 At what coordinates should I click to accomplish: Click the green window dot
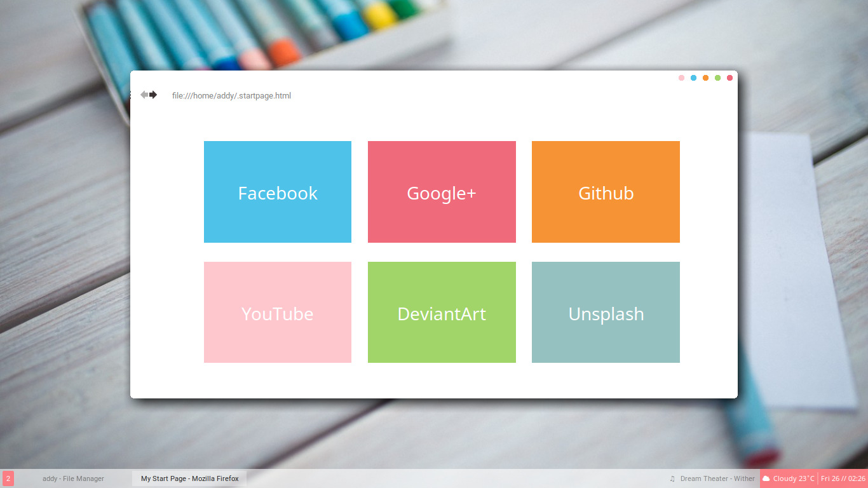[x=717, y=78]
